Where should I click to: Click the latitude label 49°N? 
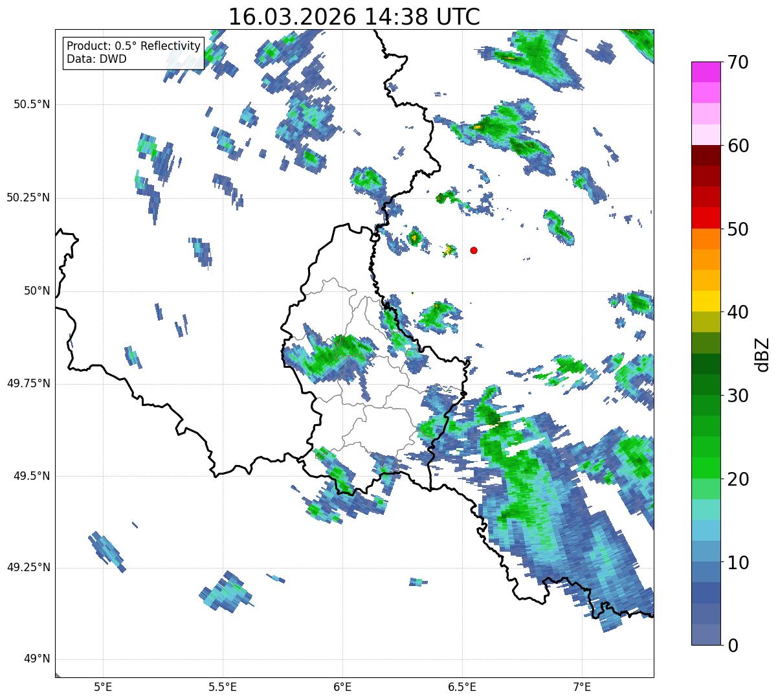tap(36, 659)
